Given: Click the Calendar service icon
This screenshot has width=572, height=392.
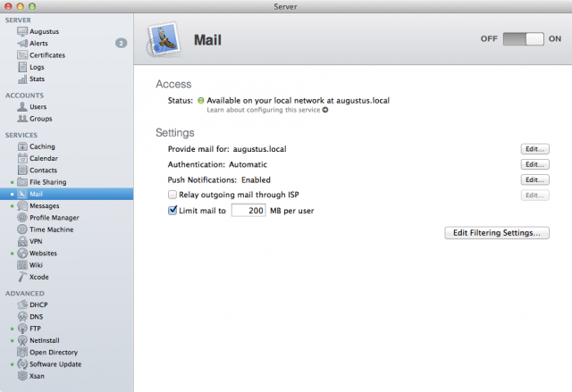Looking at the screenshot, I should click(22, 158).
